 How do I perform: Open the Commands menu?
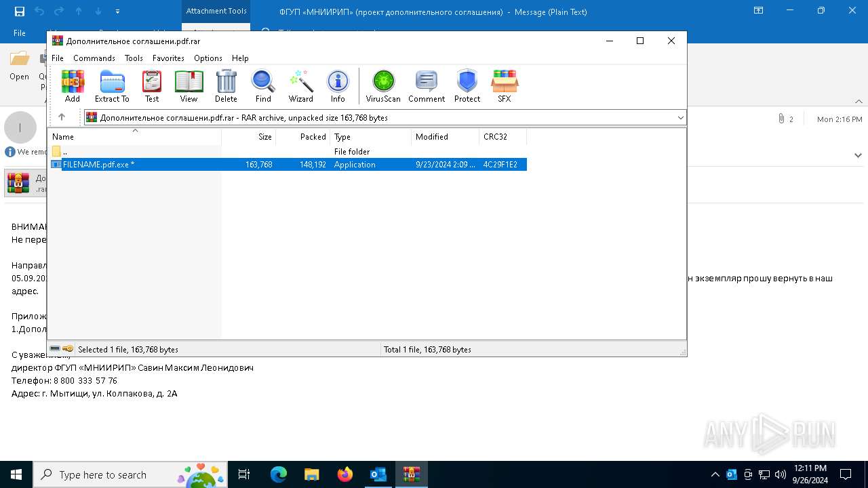point(94,58)
